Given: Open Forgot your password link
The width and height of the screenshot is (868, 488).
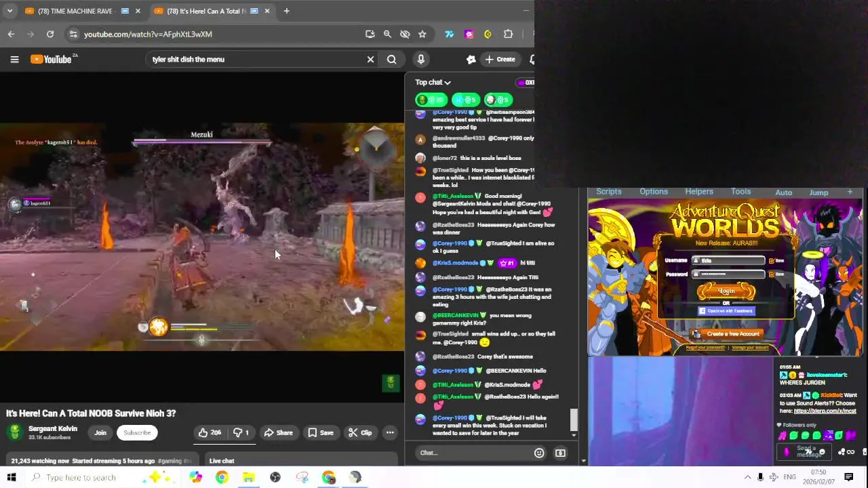Looking at the screenshot, I should tap(705, 348).
